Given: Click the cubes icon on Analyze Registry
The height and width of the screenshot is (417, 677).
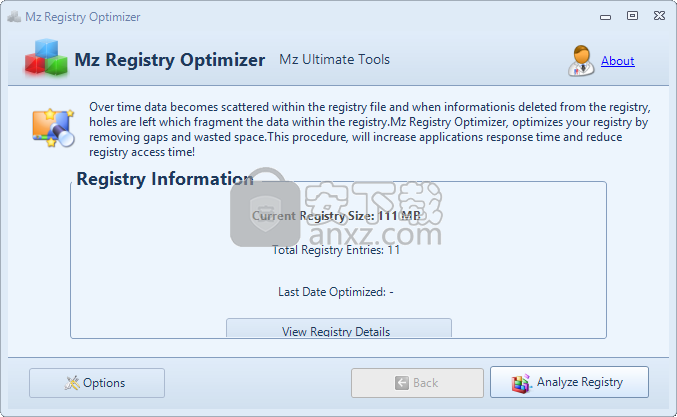Looking at the screenshot, I should [520, 383].
